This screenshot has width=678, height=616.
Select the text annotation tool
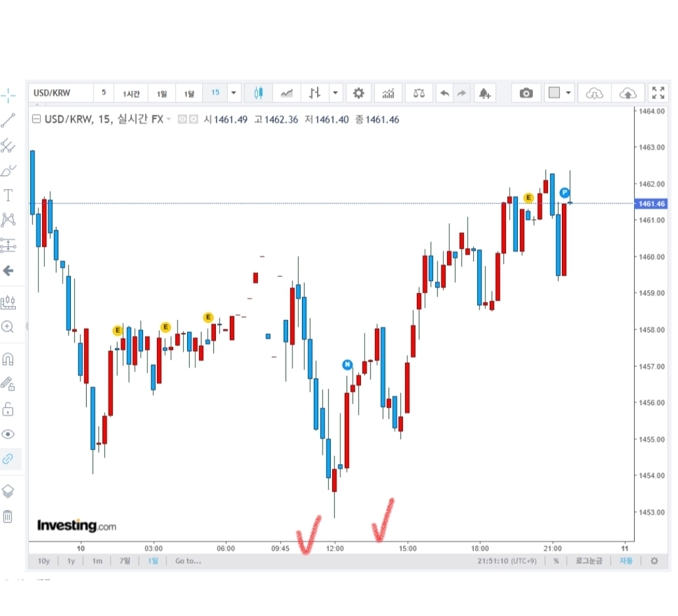click(8, 195)
